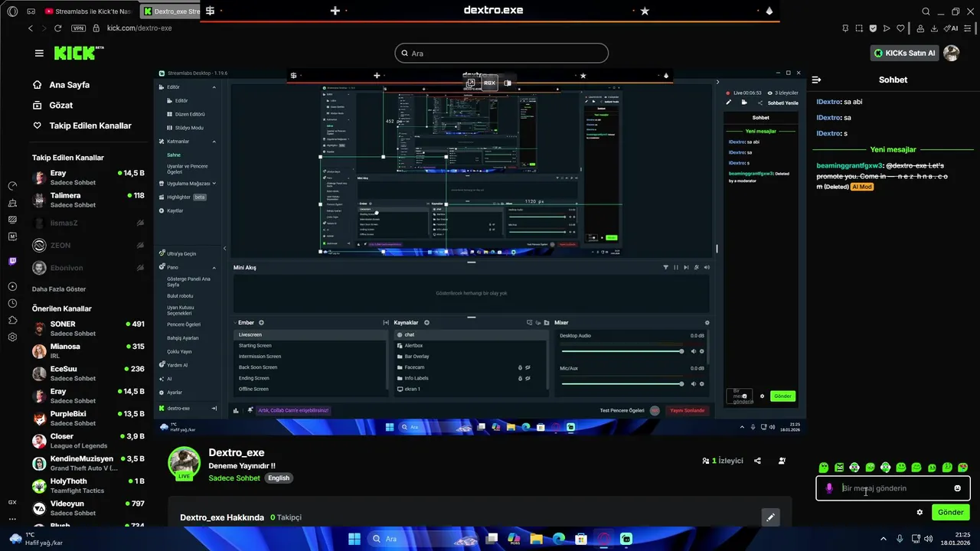Add a source with plus beside Kaynaklar

coord(426,323)
